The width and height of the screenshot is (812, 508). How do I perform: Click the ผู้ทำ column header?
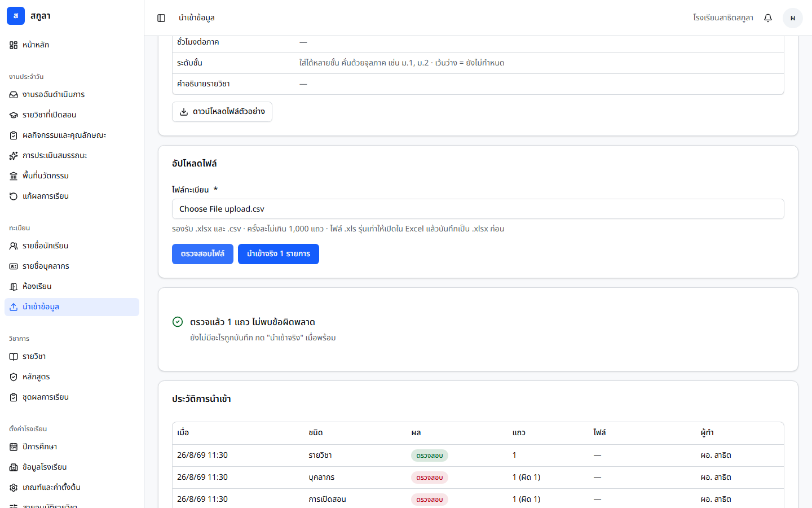707,433
